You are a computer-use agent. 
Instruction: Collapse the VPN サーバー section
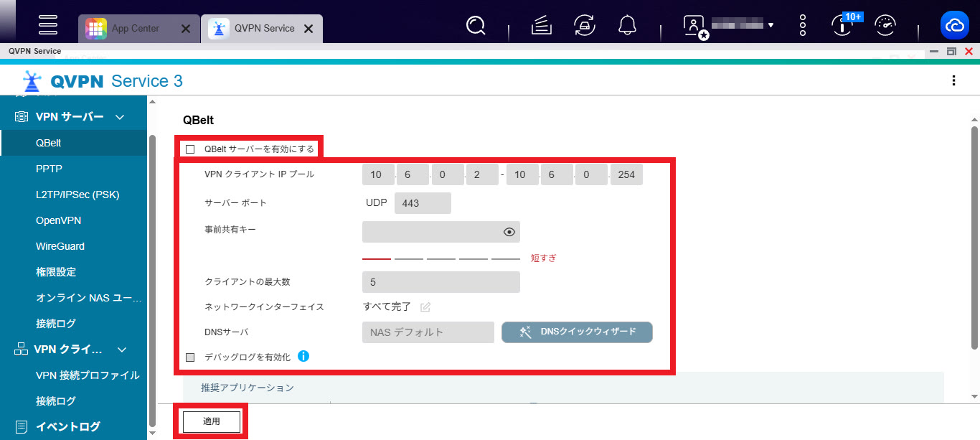click(121, 117)
